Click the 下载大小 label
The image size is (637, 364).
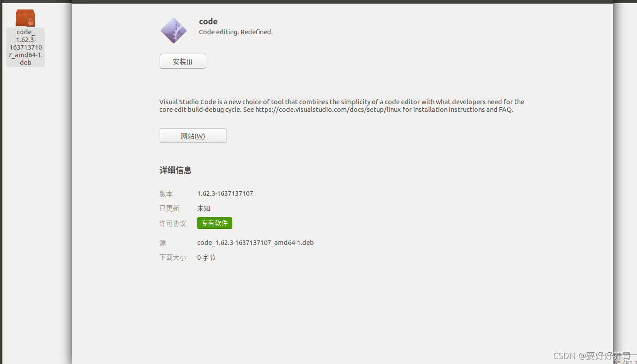(173, 258)
